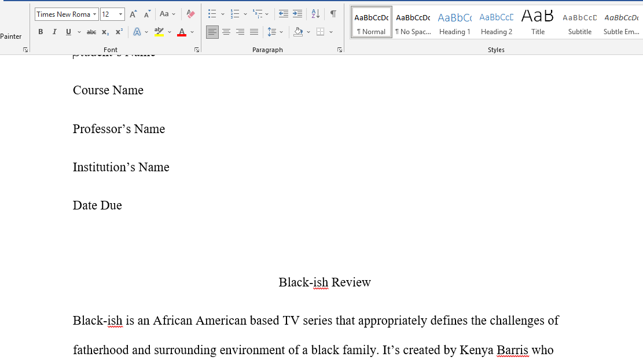Open font name dropdown list

point(94,14)
